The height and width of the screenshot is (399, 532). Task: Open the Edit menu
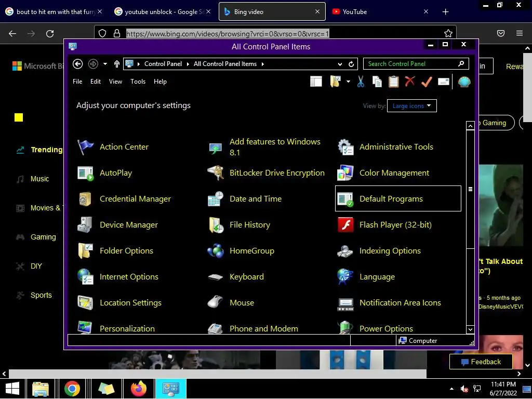(x=96, y=82)
